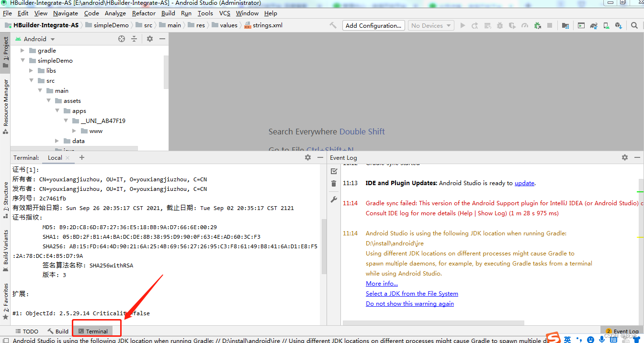Close the Local terminal tab
Viewport: 644px width, 343px height.
coord(68,158)
